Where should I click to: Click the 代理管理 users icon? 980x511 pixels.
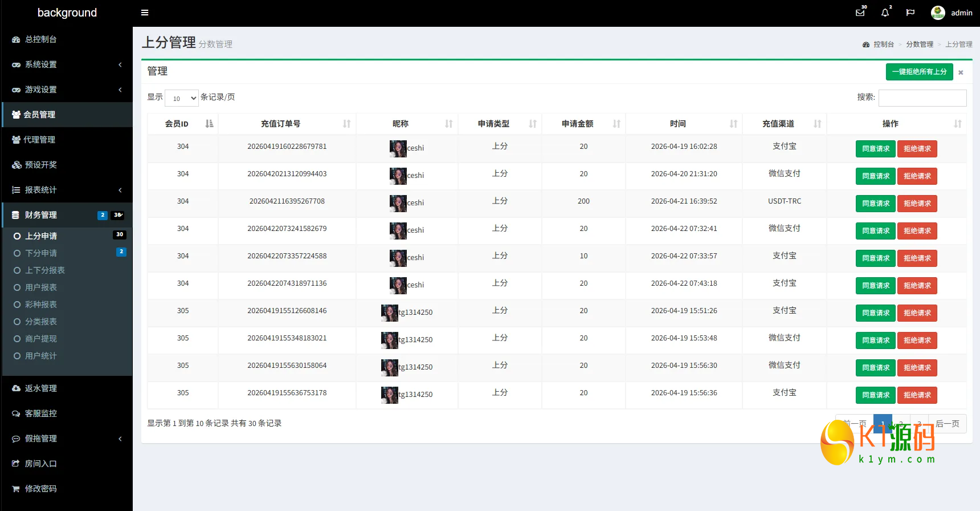point(16,140)
